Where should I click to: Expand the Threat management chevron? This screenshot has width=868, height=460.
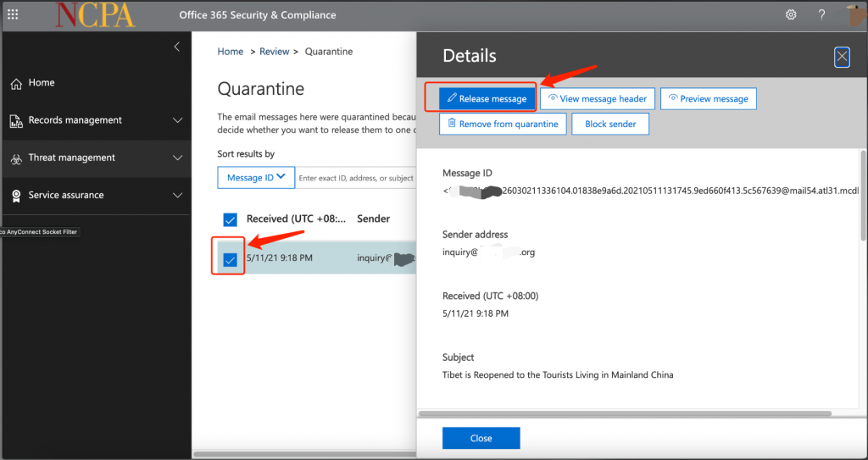pos(177,158)
